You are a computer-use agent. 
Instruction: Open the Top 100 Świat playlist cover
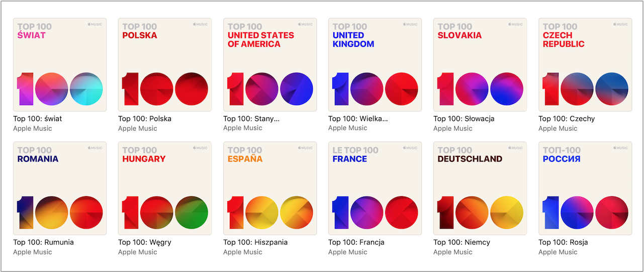[x=60, y=65]
